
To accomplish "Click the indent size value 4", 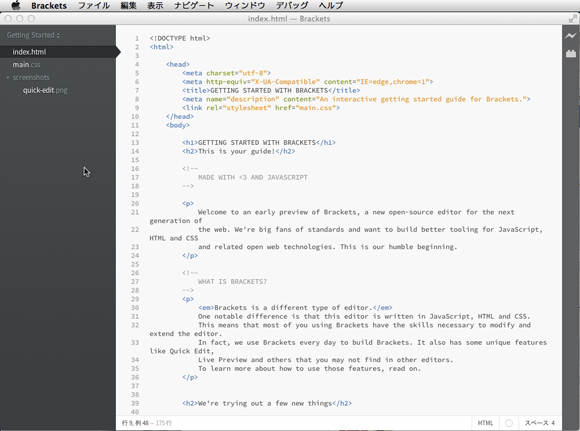I will (553, 423).
